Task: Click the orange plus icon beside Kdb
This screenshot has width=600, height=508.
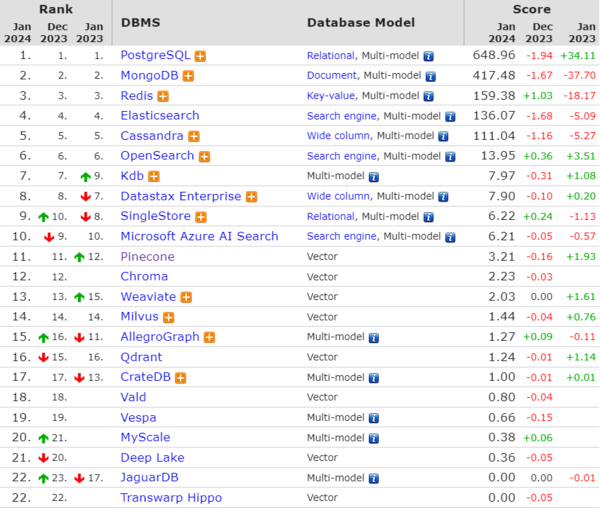Action: 154,176
